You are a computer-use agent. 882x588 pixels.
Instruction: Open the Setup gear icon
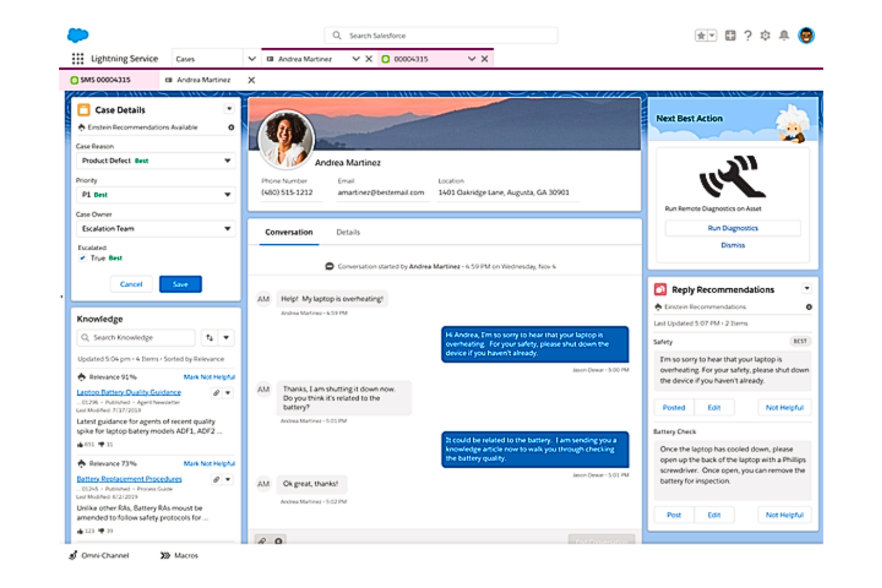(765, 36)
